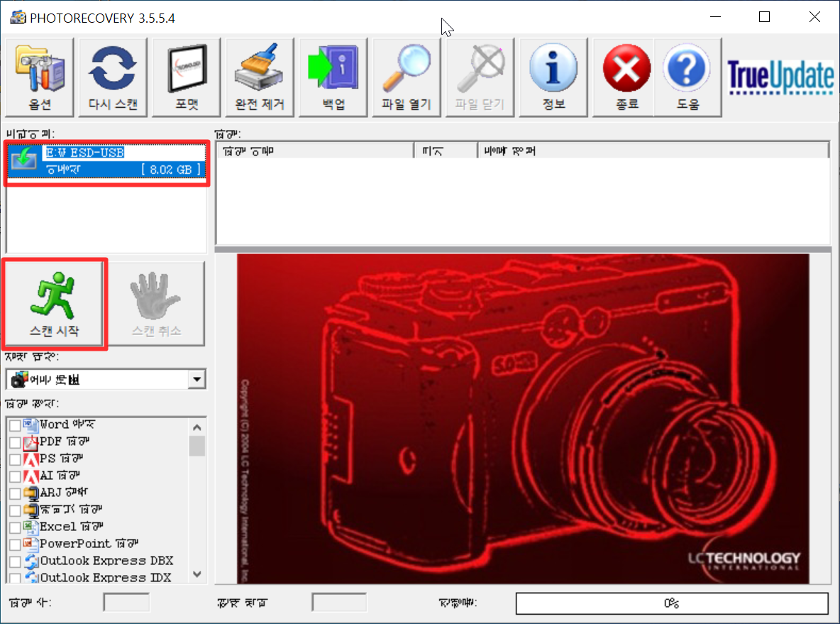Click the file count field at bottom left
Screen dimensions: 840x624
click(126, 603)
